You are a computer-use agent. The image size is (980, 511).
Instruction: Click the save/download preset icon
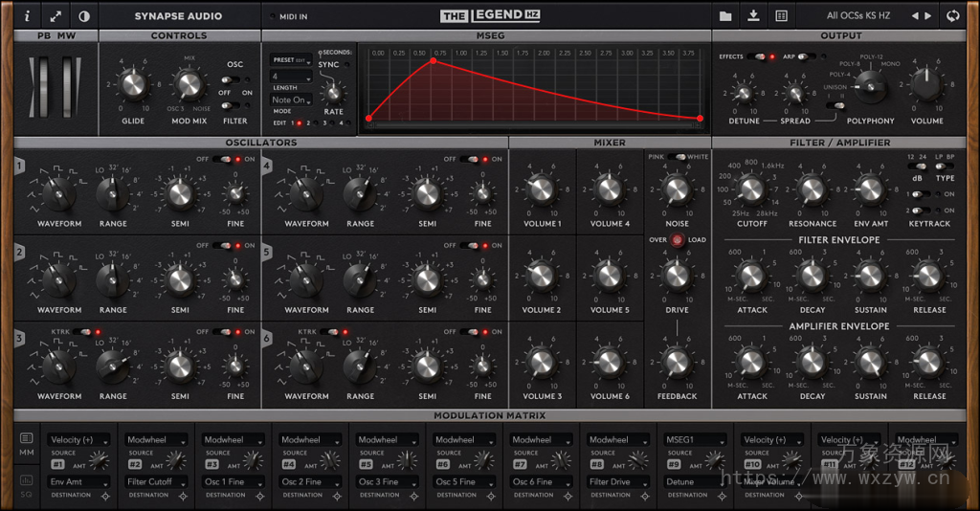click(x=754, y=15)
